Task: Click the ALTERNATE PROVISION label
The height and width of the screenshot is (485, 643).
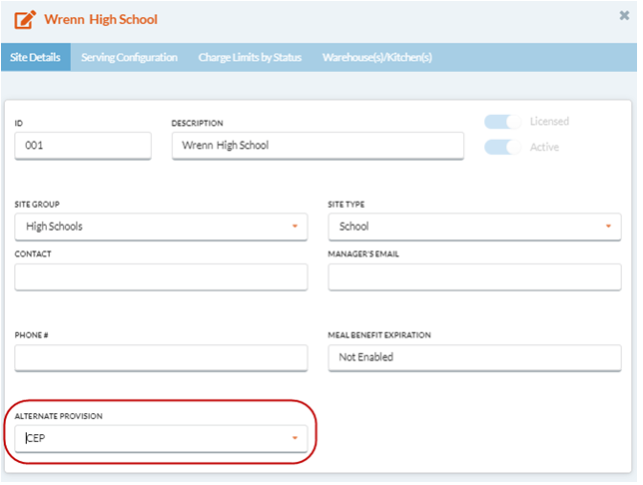Action: tap(59, 416)
